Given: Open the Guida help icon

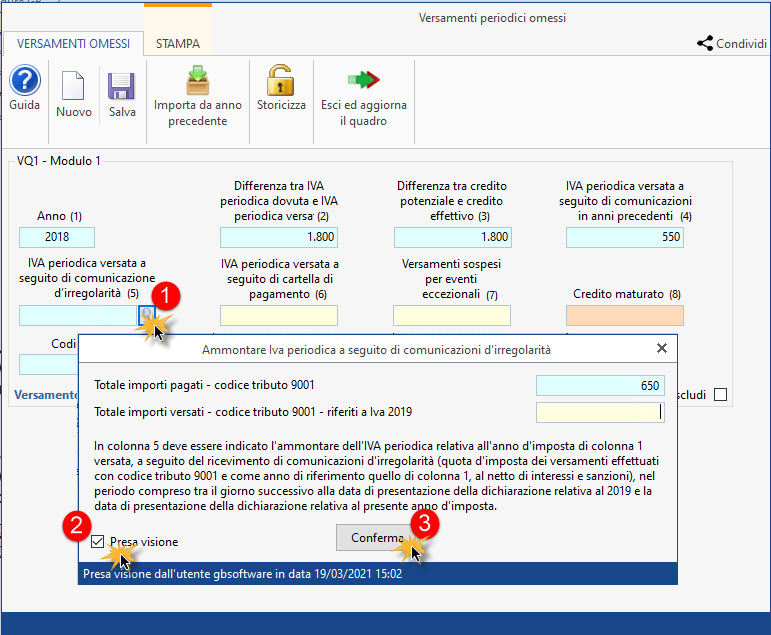Looking at the screenshot, I should tap(24, 81).
